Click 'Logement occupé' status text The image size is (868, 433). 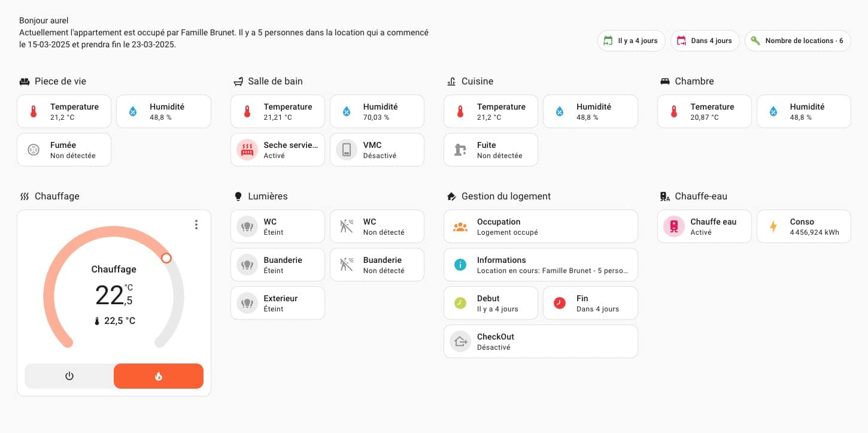tap(507, 232)
